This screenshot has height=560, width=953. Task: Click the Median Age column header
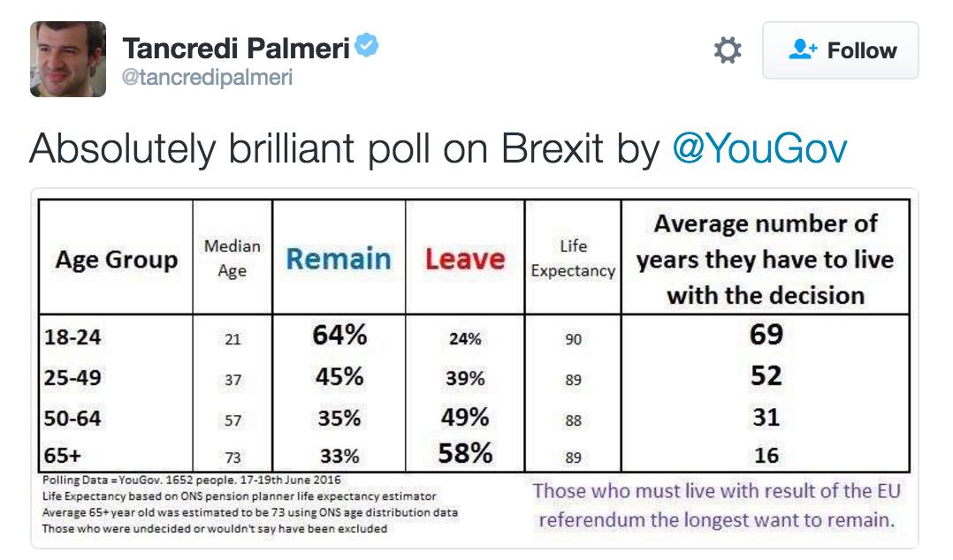click(x=232, y=259)
